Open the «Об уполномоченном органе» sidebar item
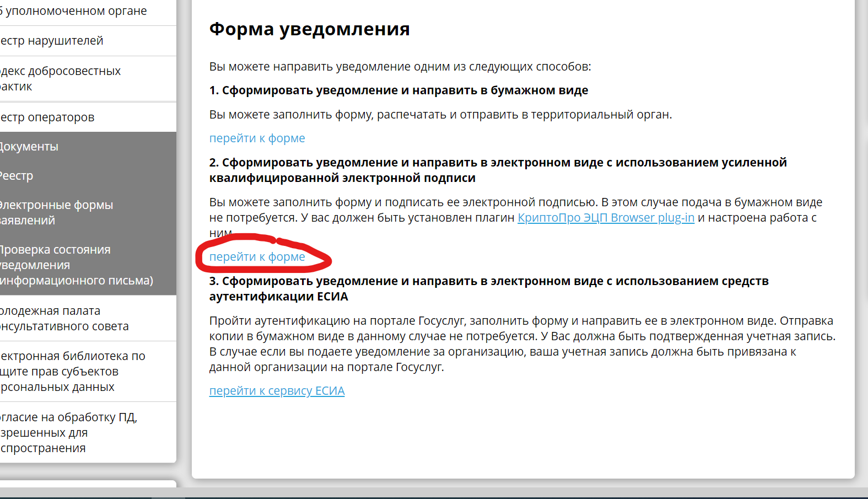The width and height of the screenshot is (868, 499). [x=74, y=11]
